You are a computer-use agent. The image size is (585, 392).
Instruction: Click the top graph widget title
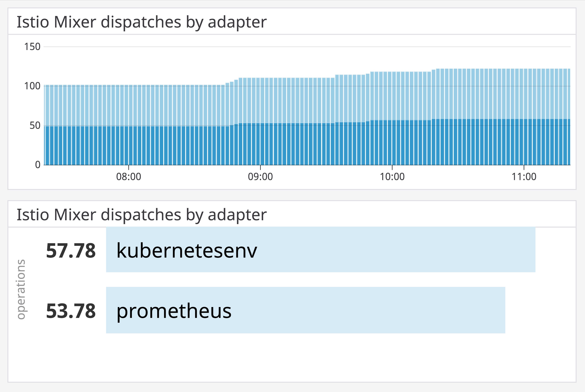tap(141, 22)
